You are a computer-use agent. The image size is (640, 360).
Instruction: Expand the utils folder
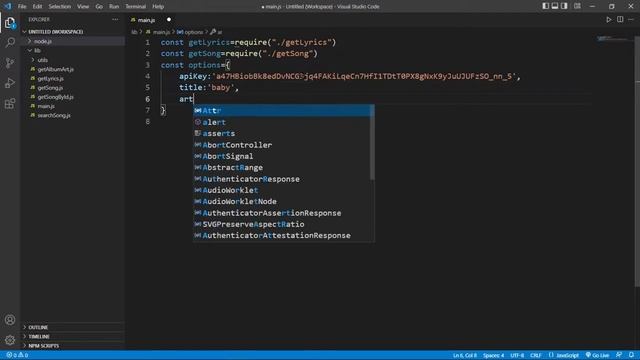click(73, 60)
